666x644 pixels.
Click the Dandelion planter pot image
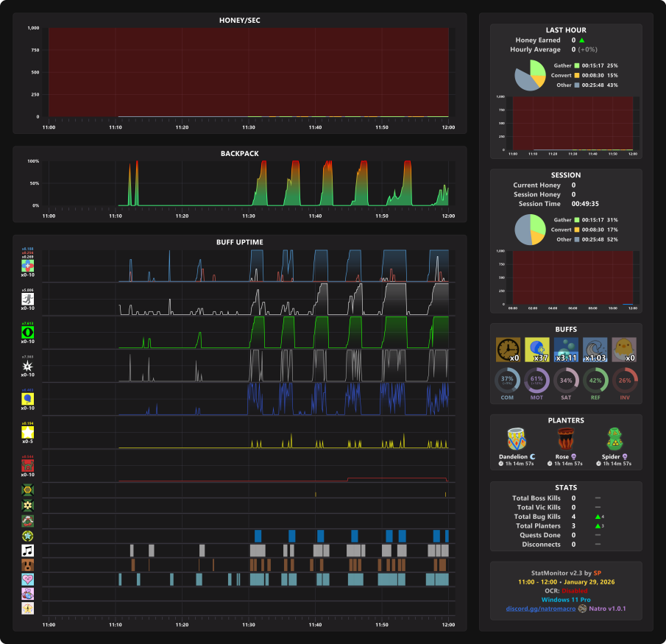[x=517, y=439]
